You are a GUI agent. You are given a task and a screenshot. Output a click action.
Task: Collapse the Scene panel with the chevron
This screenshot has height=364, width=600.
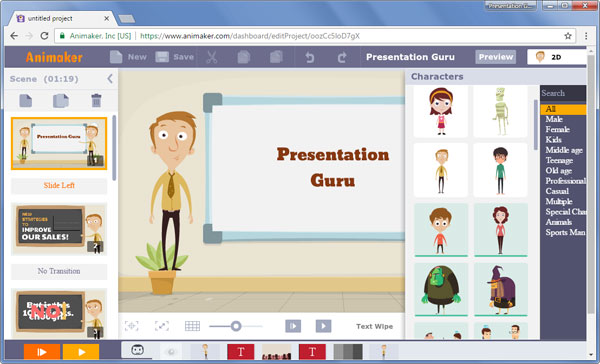(x=110, y=79)
